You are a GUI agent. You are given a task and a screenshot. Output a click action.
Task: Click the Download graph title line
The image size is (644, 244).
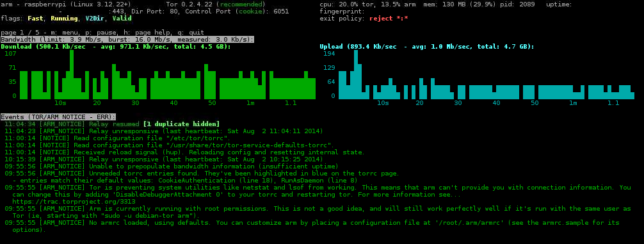[x=116, y=47]
